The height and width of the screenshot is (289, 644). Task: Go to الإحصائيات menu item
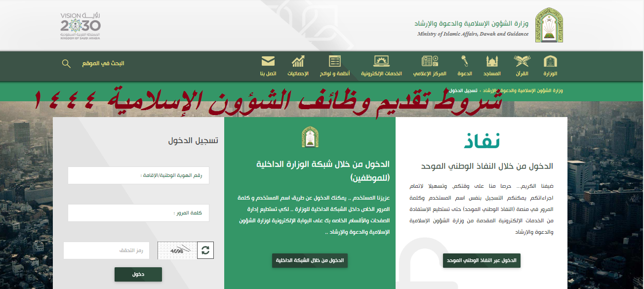click(298, 66)
